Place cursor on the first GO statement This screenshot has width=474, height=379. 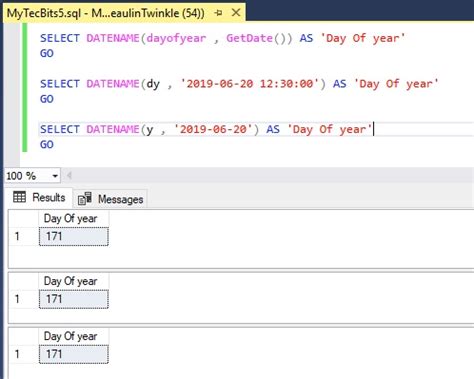pyautogui.click(x=47, y=53)
